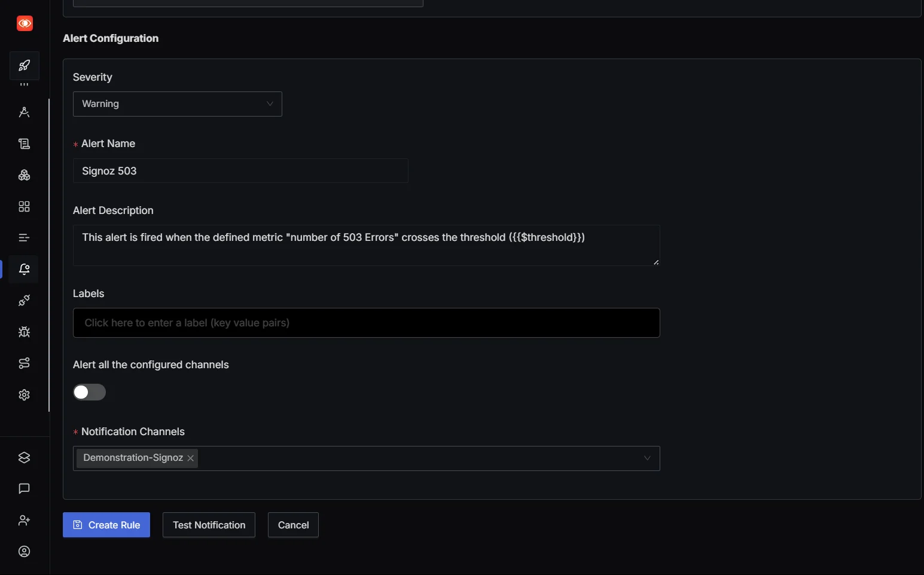
Task: Click the Demonstration-Signoz tag text
Action: 133,458
